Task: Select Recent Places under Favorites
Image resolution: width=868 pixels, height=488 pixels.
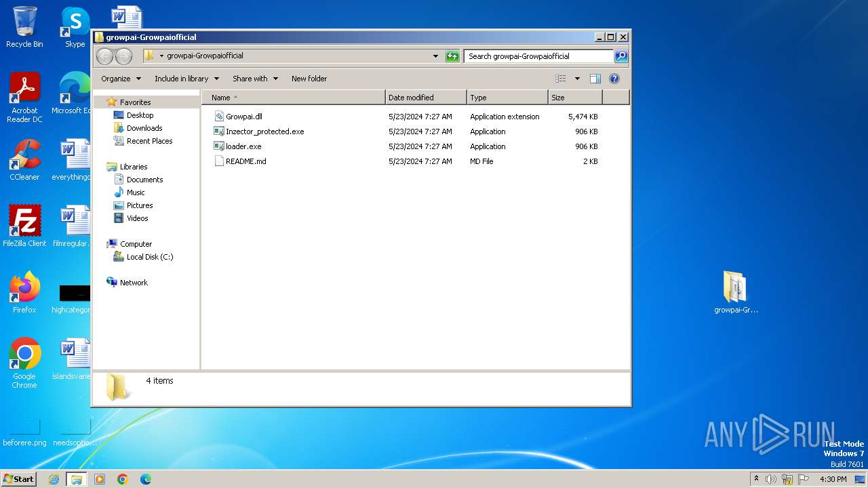Action: 149,141
